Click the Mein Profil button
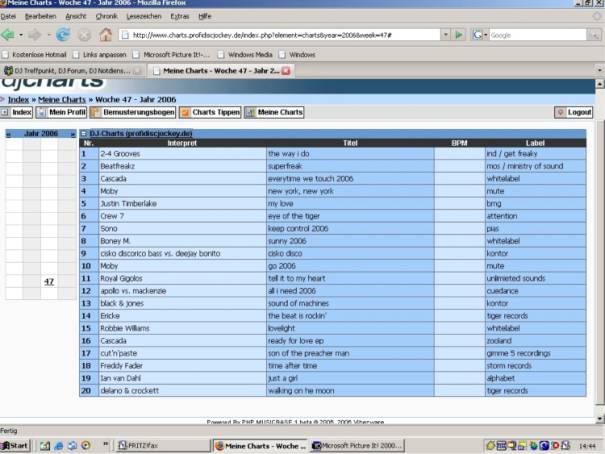The height and width of the screenshot is (454, 605). (61, 112)
